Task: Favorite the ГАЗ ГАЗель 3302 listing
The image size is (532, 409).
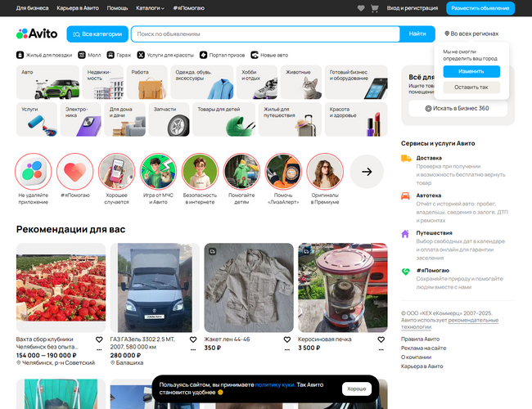Action: pyautogui.click(x=193, y=339)
